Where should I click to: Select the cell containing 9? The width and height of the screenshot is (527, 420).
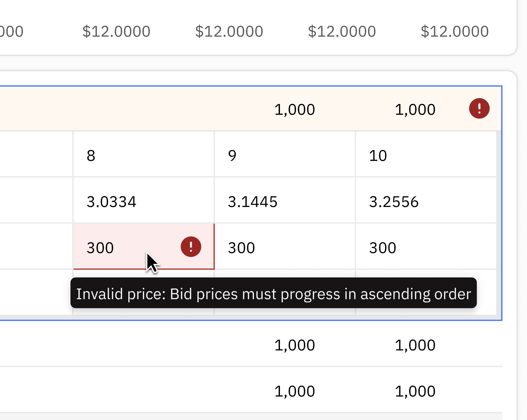coord(284,155)
